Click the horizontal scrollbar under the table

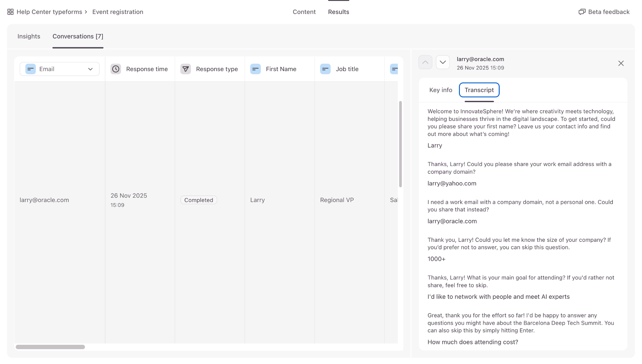coord(50,347)
